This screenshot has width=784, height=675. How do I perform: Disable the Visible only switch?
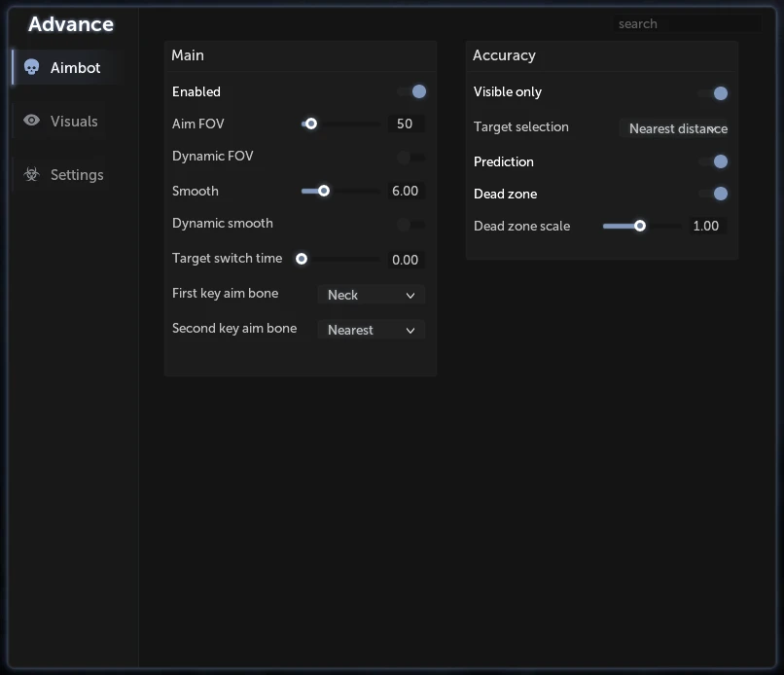(x=714, y=93)
